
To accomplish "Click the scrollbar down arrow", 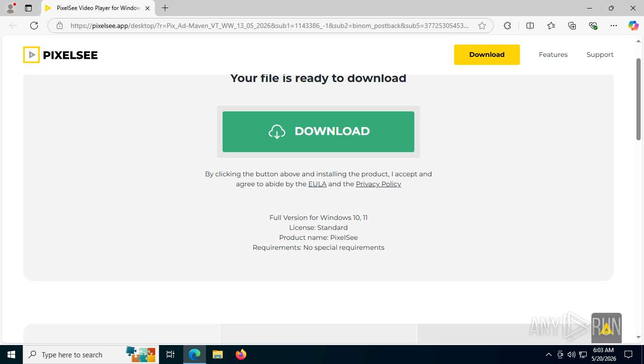I will [639, 337].
